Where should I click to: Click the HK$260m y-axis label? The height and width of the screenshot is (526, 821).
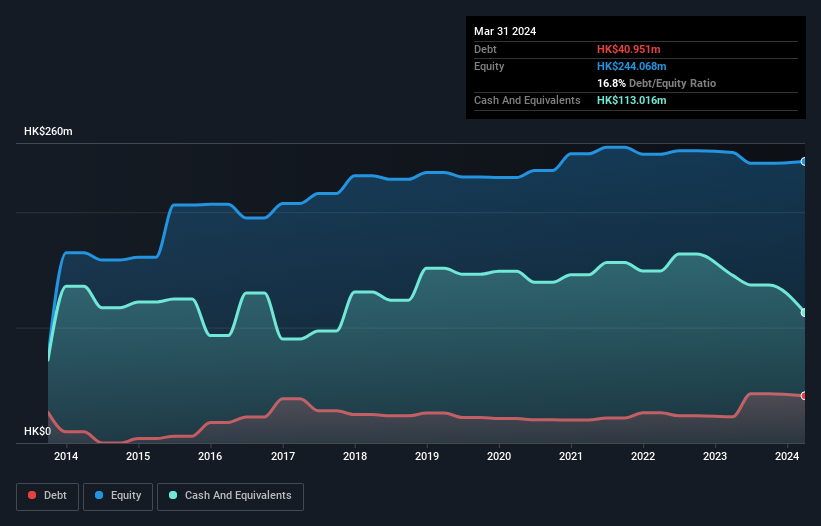pyautogui.click(x=48, y=131)
